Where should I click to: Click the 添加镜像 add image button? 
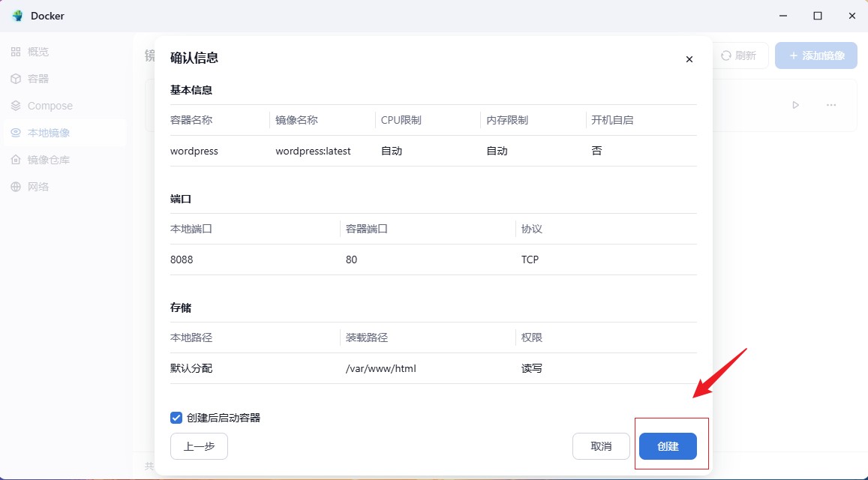[816, 55]
